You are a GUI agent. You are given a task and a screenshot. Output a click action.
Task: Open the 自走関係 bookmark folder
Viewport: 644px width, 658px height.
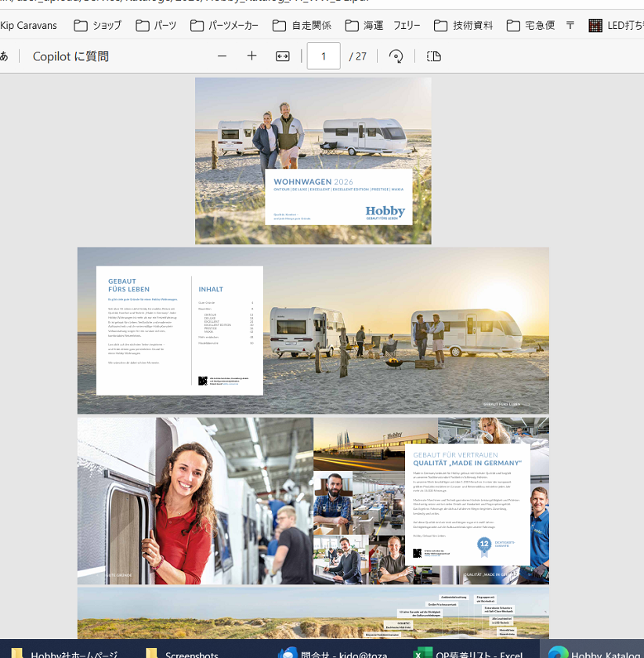[x=302, y=26]
